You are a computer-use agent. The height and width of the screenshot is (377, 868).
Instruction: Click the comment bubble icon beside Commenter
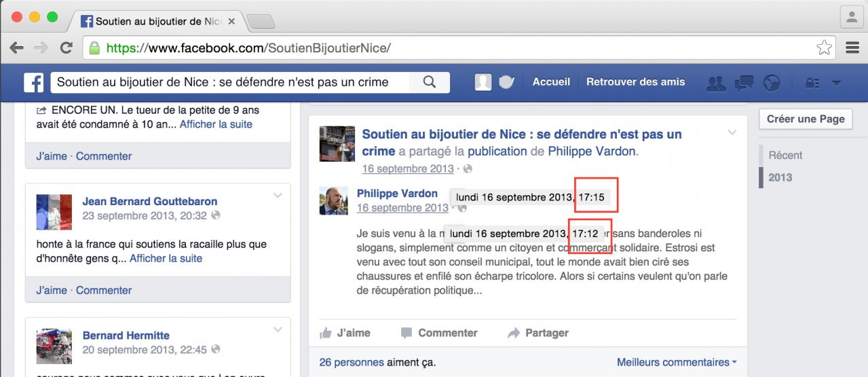coord(407,333)
